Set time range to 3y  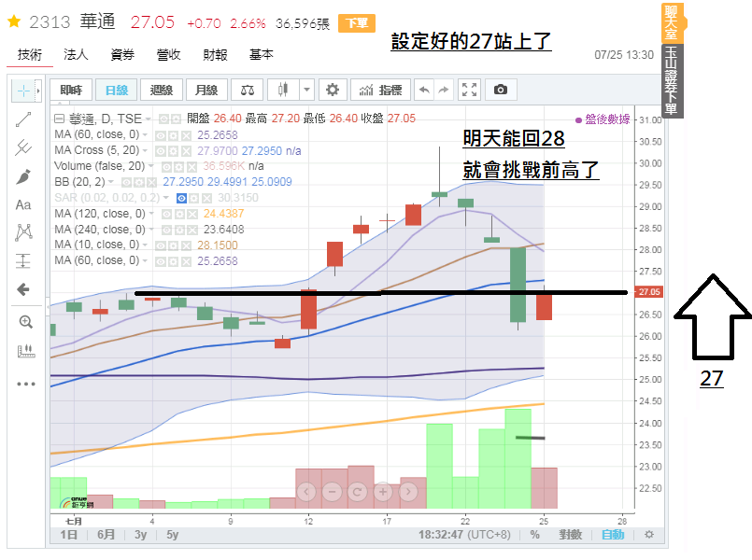[140, 535]
